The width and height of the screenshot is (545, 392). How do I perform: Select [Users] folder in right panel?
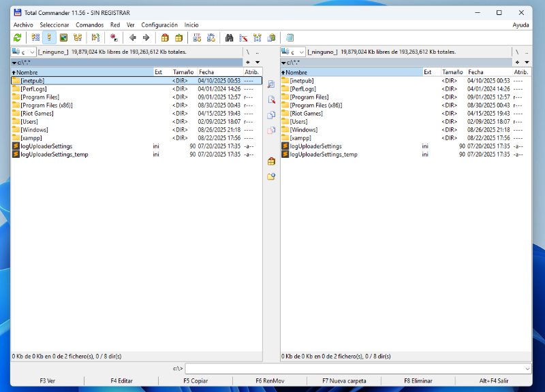coord(406,122)
